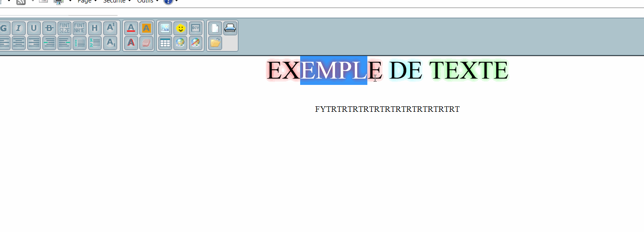This screenshot has height=232, width=644.
Task: Open the FONT NAME picker
Action: pyautogui.click(x=79, y=29)
